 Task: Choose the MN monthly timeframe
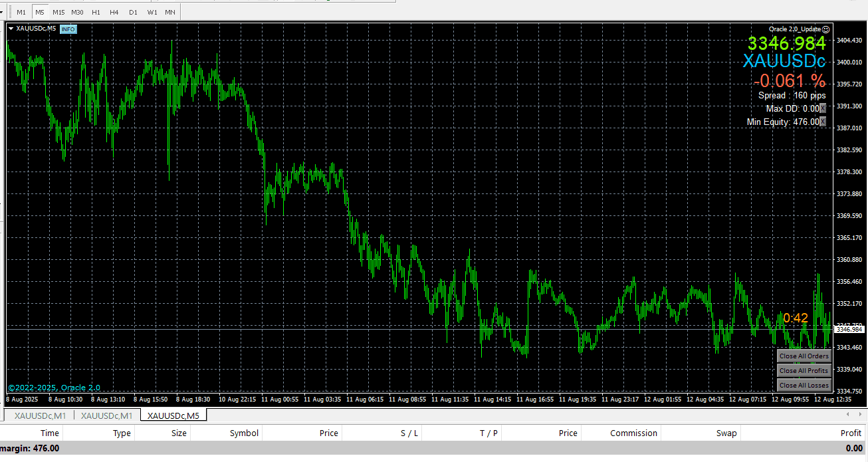(x=170, y=12)
